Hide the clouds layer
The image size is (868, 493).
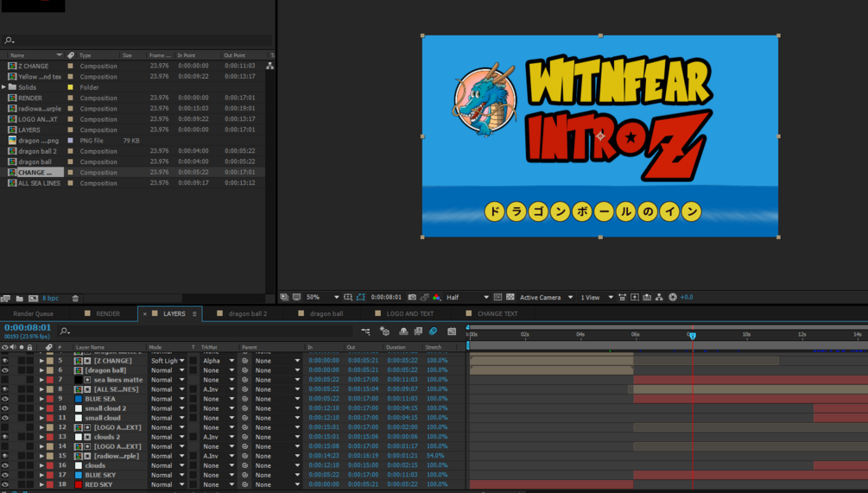pos(5,465)
